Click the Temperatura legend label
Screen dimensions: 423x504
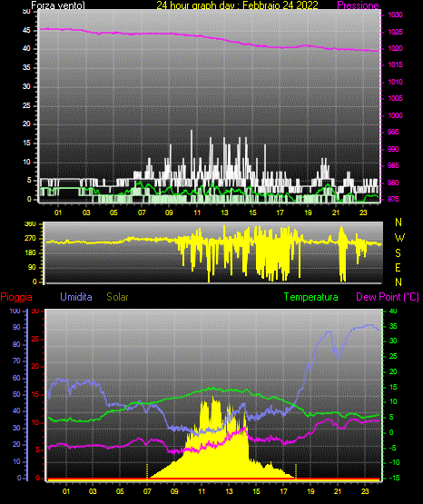tap(311, 297)
